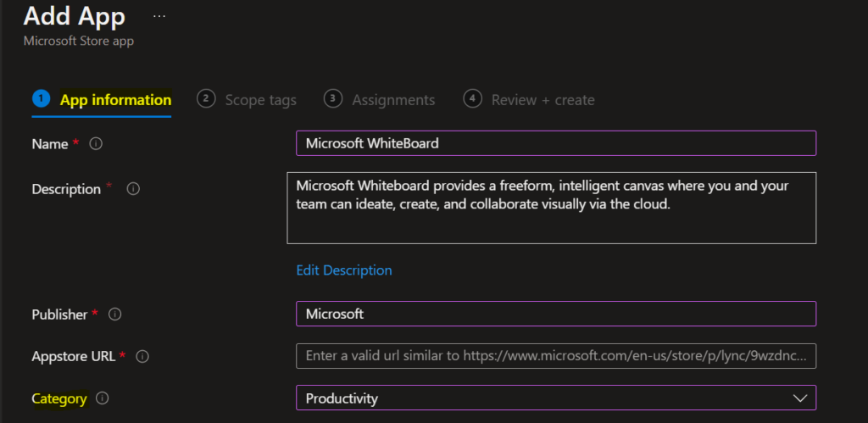Click inside the Description text area

coord(551,209)
